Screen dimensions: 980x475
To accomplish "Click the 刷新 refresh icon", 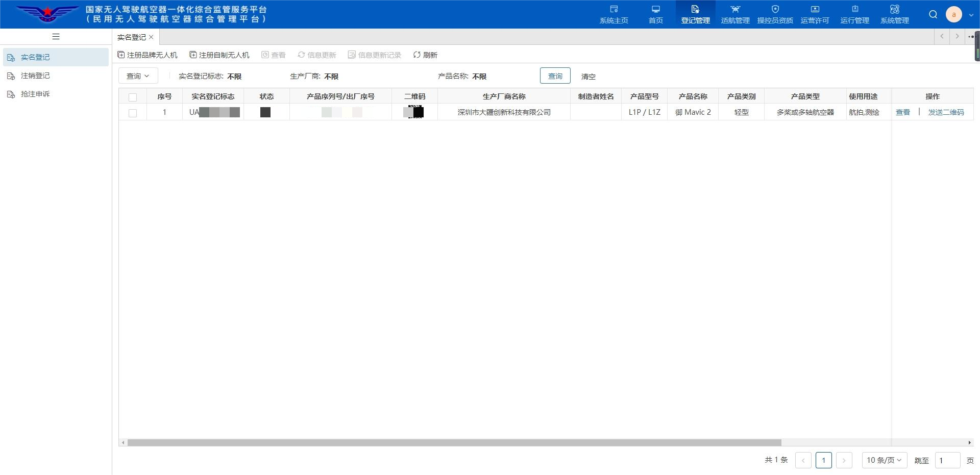I will (x=425, y=55).
